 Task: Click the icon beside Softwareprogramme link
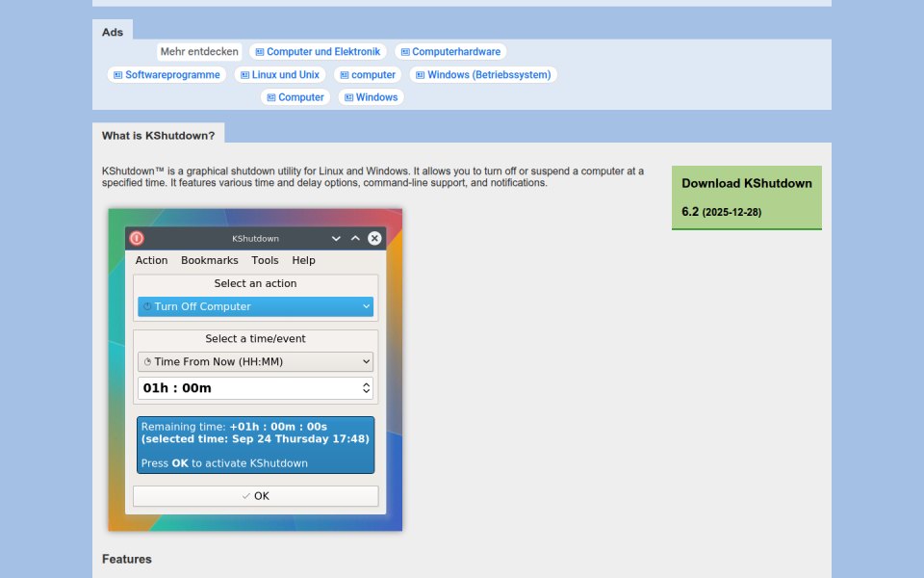(x=117, y=75)
